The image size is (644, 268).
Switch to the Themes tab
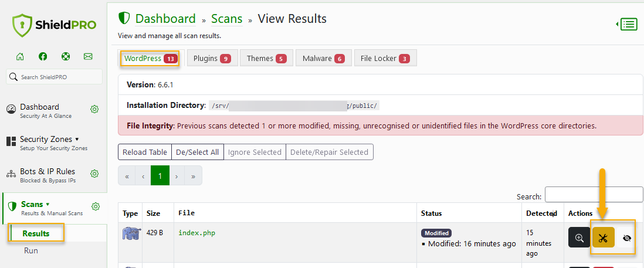(266, 58)
